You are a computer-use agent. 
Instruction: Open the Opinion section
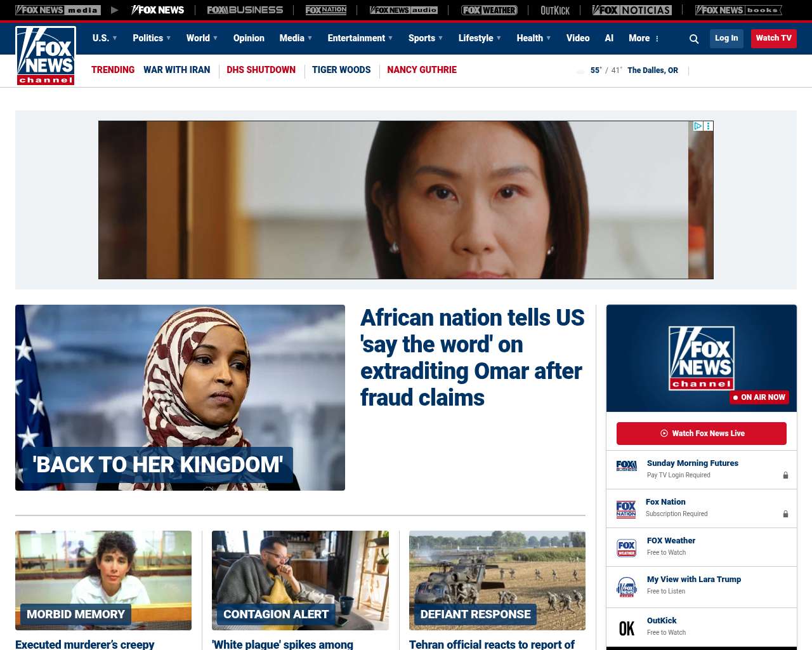(x=249, y=38)
